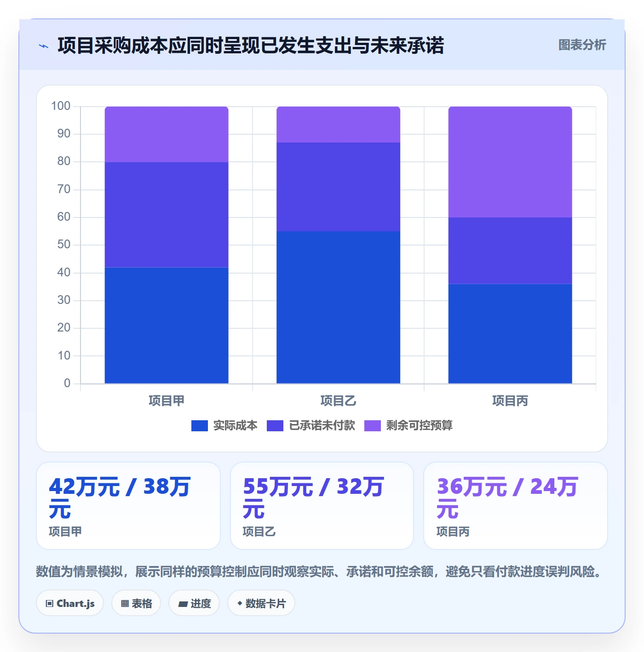The height and width of the screenshot is (652, 644).
Task: Click 项目乙 remaining budget bar segment
Action: click(338, 125)
